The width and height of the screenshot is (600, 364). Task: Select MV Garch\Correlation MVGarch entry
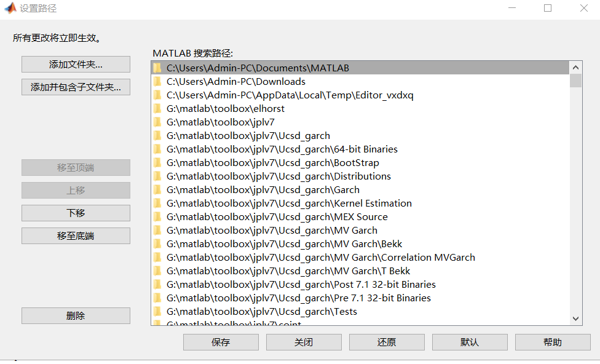(x=360, y=257)
